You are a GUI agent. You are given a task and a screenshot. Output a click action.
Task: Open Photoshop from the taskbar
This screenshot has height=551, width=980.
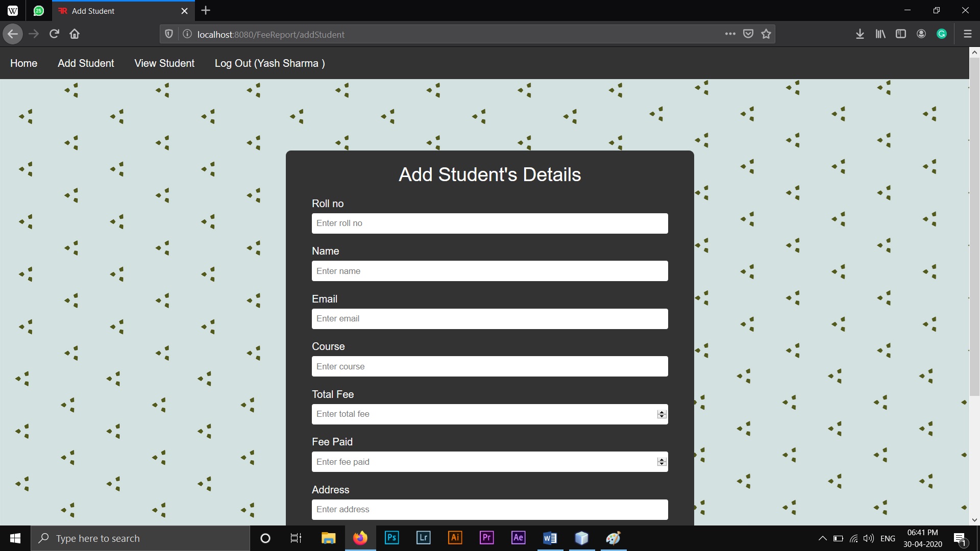click(x=391, y=538)
